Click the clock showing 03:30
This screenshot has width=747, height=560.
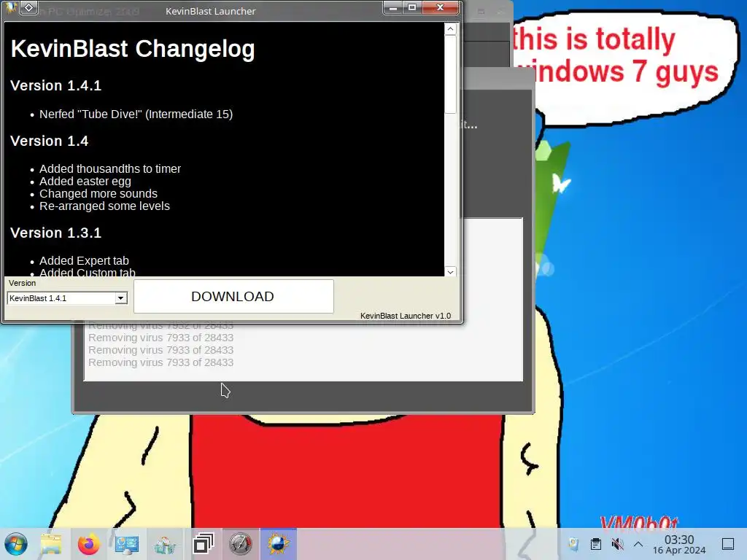[x=679, y=544]
